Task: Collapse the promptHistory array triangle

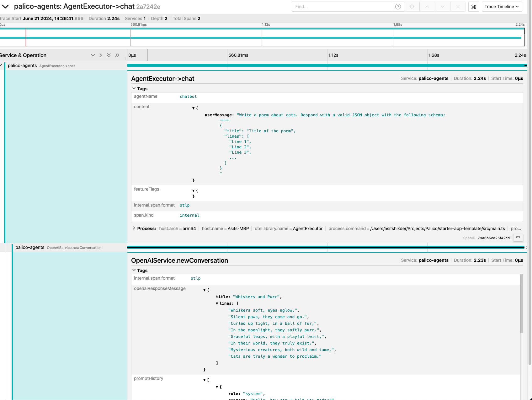Action: [205, 380]
